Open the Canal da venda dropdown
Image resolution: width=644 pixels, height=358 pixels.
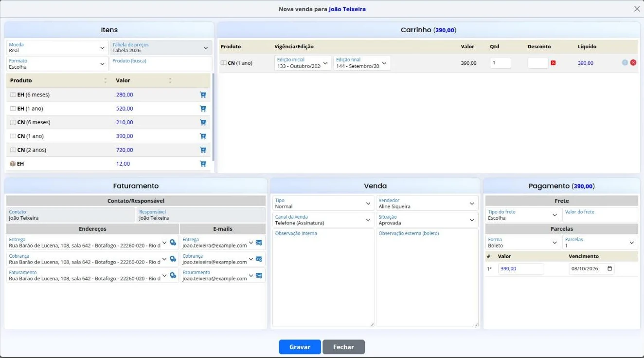coord(323,220)
